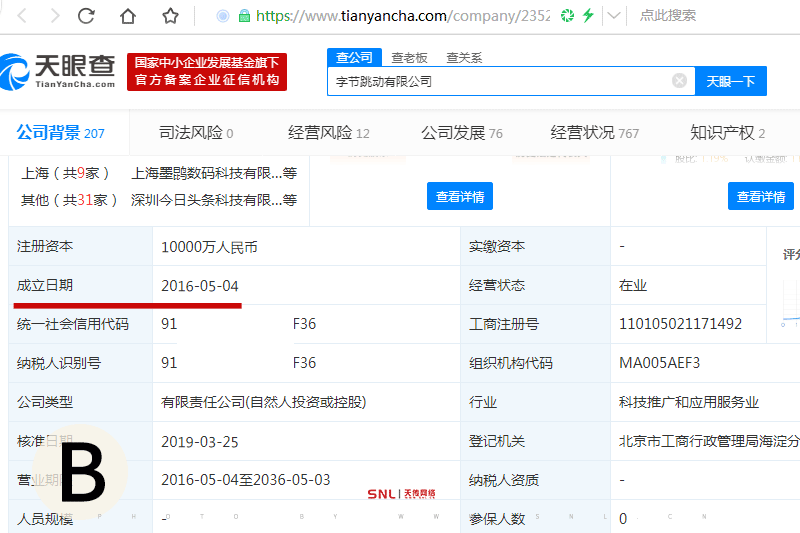Image resolution: width=800 pixels, height=533 pixels.
Task: Click 有限责任公司(自然人投资或控股) company type
Action: click(x=264, y=402)
